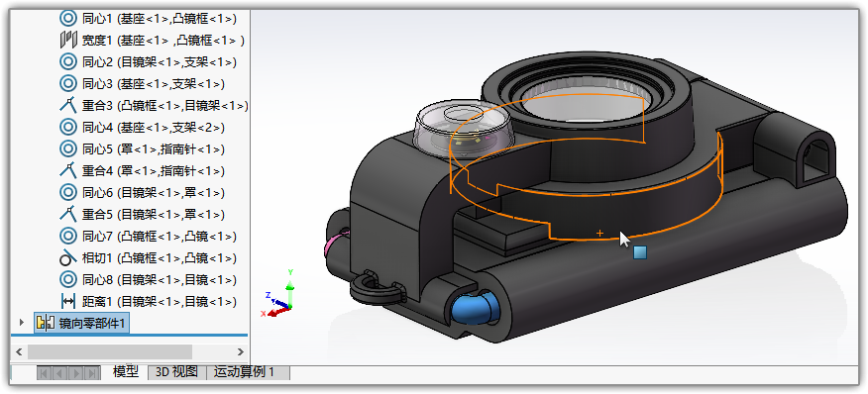868x394 pixels.
Task: Click the coincident icon of 重合4 mate
Action: point(68,170)
